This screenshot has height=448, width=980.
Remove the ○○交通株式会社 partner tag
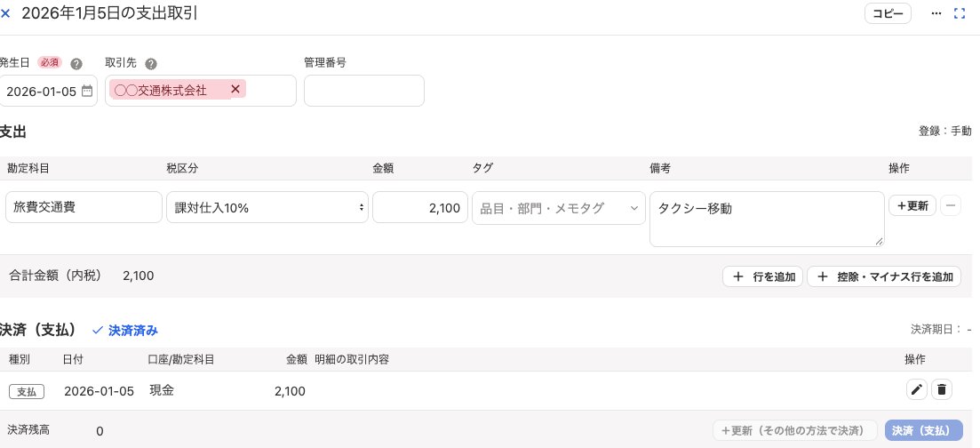[235, 90]
